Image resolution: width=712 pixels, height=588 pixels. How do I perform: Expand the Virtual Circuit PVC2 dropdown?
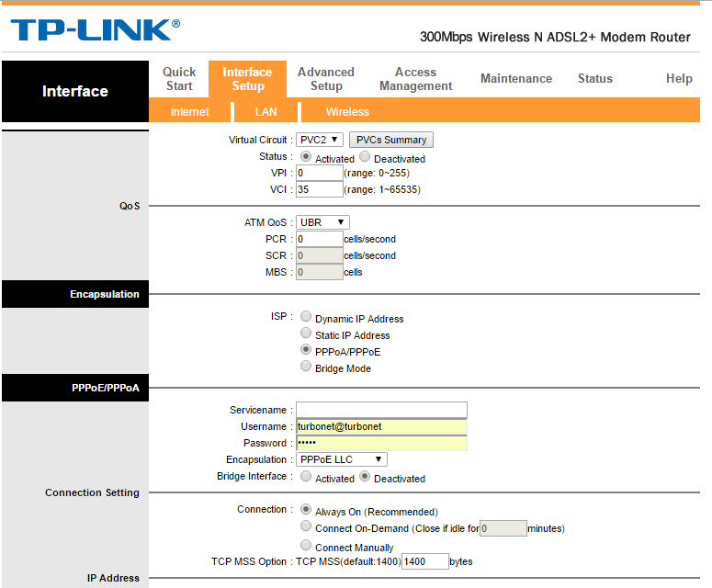click(x=319, y=140)
